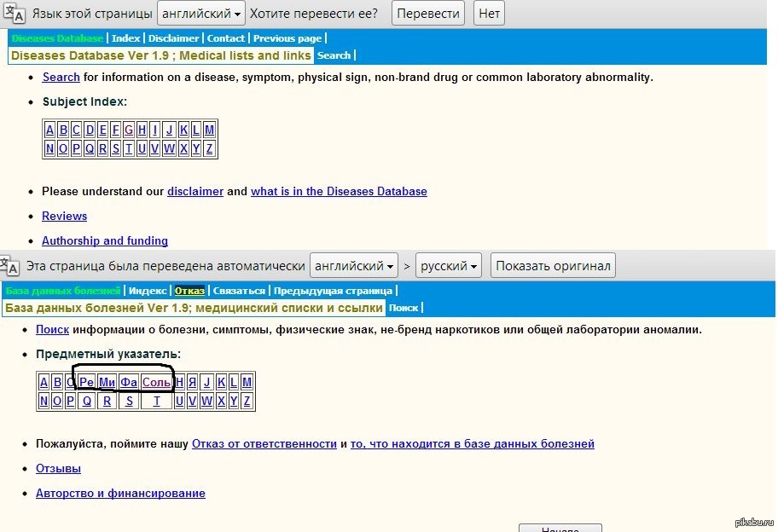
Task: Select the 'Contact' navigation item
Action: click(x=226, y=38)
